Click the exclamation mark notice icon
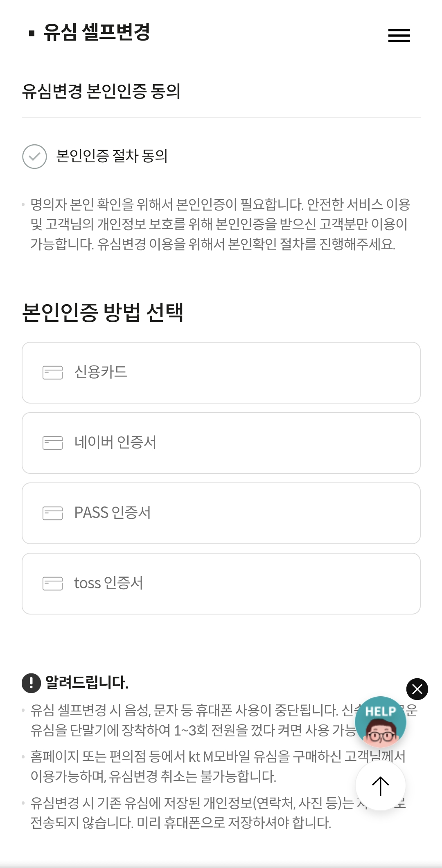This screenshot has height=868, width=442. [x=31, y=683]
